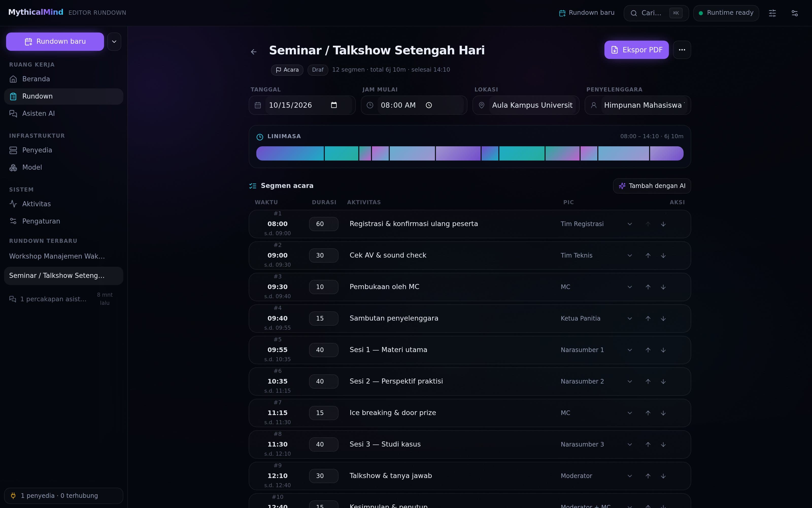Click last purple timeline segment in Linimasa
Viewport: 812px width, 508px height.
pos(667,153)
